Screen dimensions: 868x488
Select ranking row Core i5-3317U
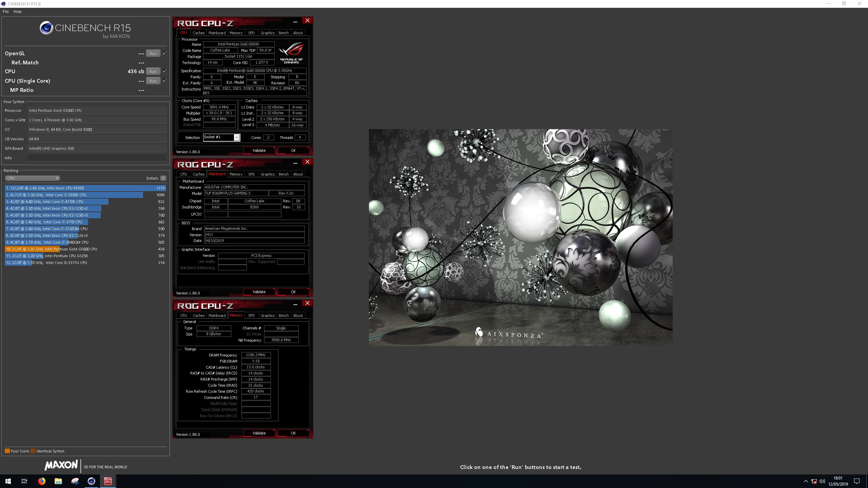click(x=85, y=263)
